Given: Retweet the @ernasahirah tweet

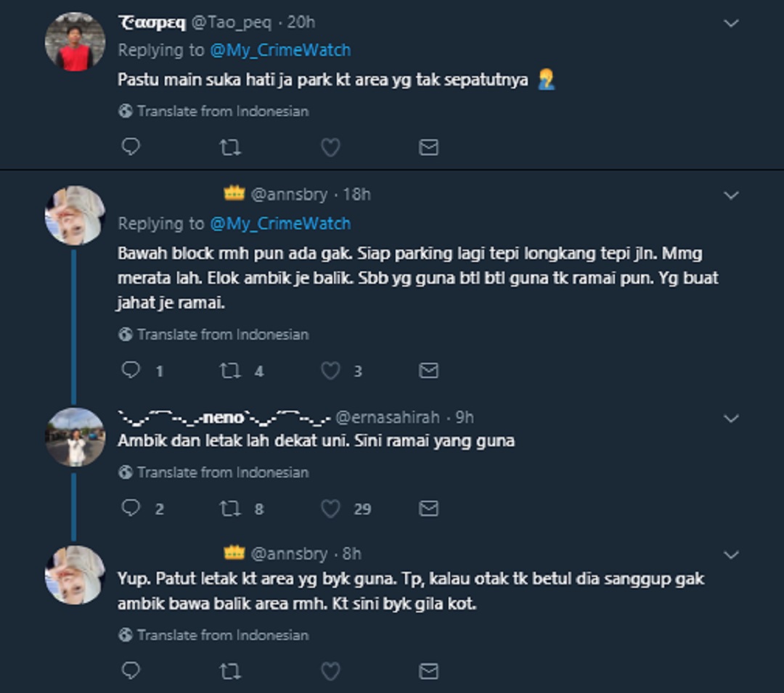Looking at the screenshot, I should click(230, 509).
